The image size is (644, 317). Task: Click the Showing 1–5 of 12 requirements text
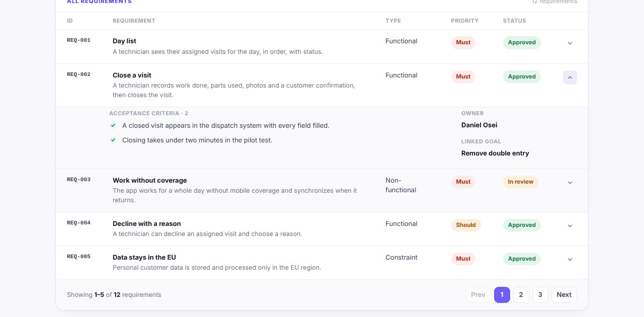pyautogui.click(x=114, y=295)
